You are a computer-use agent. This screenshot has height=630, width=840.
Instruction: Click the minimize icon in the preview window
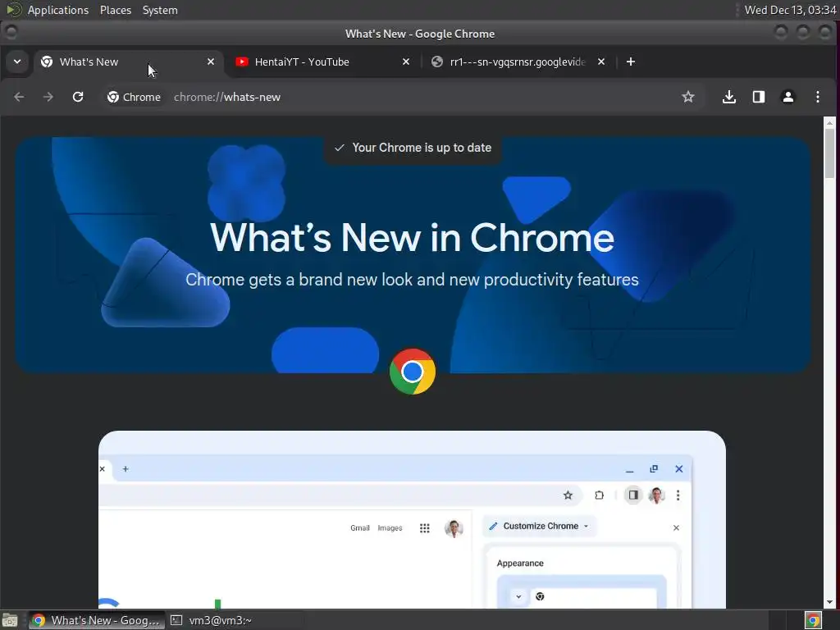coord(629,470)
